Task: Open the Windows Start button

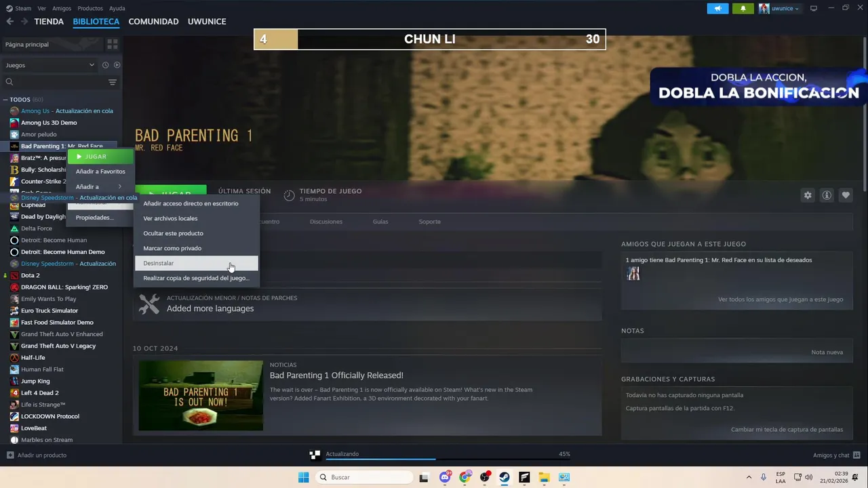Action: 303,477
